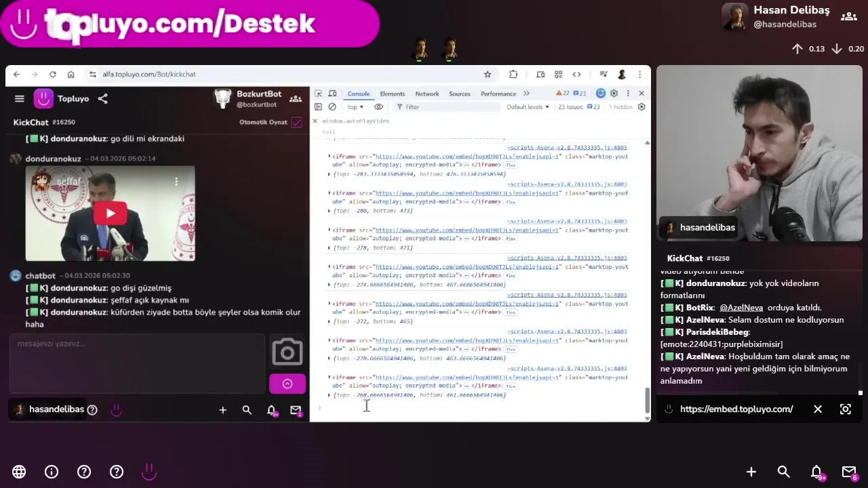868x488 pixels.
Task: Open the QR code icon in browser toolbar
Action: click(x=558, y=75)
